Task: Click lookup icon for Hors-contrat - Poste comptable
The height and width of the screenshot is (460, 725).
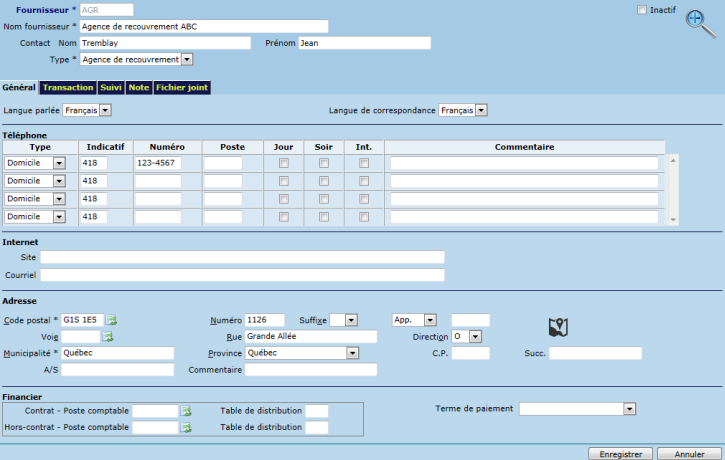Action: coord(185,428)
